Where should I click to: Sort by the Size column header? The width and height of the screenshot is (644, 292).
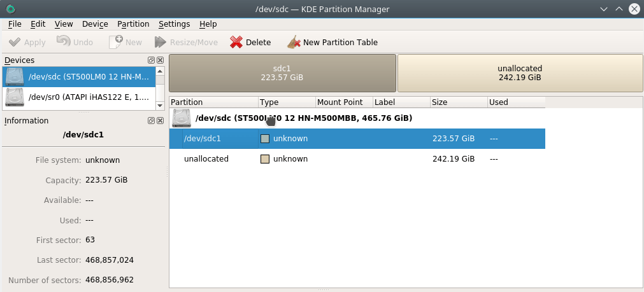click(x=459, y=102)
